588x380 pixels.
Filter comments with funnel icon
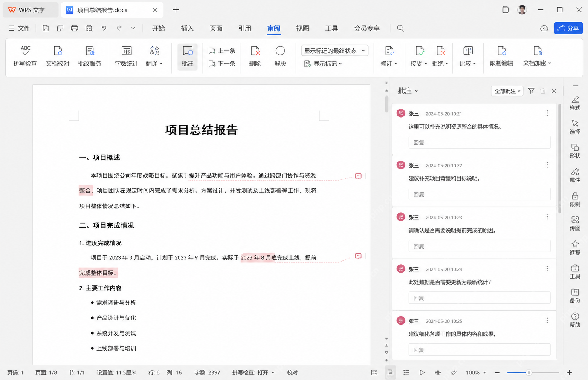click(x=531, y=91)
